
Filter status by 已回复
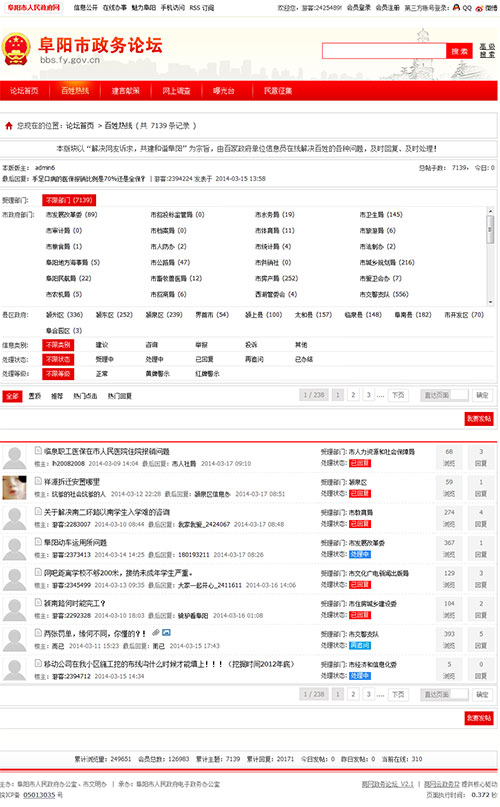204,359
